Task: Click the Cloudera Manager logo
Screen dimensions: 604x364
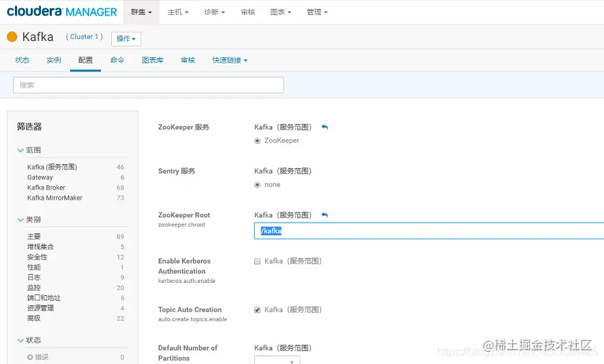Action: (x=61, y=12)
